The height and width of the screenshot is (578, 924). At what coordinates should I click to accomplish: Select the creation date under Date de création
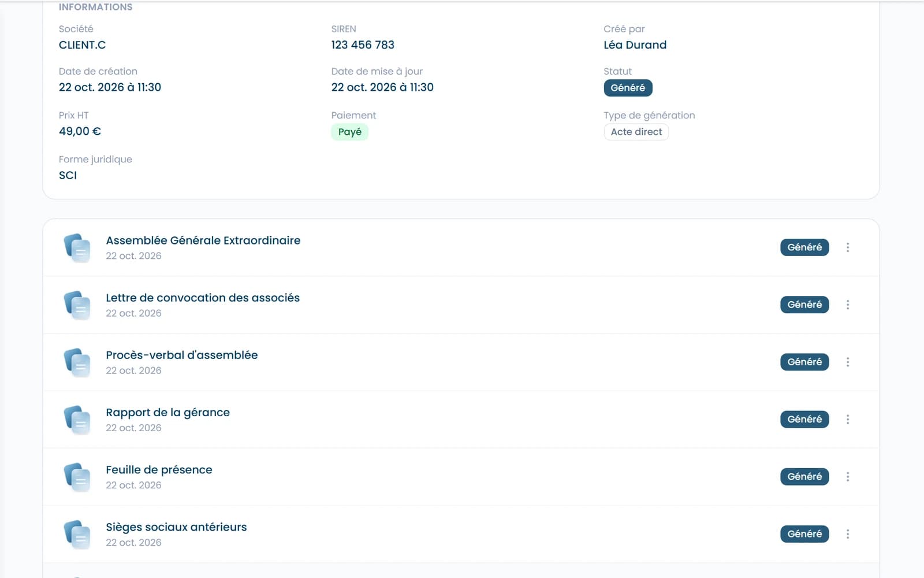pos(110,87)
